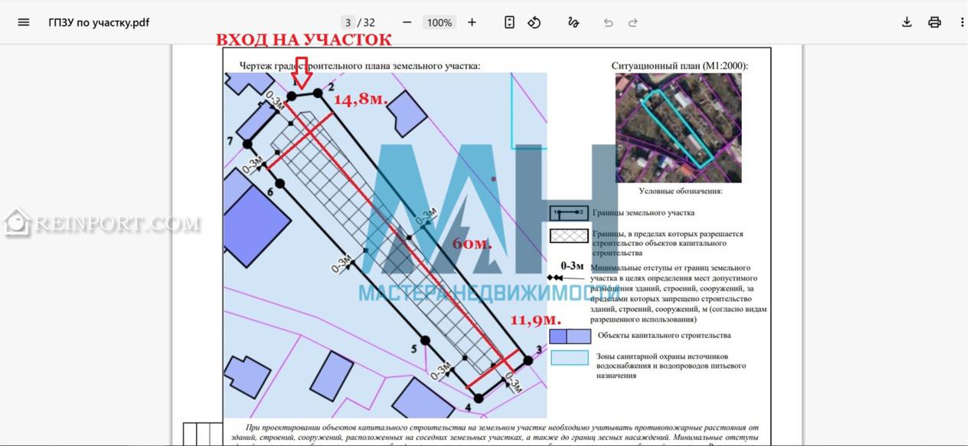Screen dimensions: 980x446
Task: Click the REINPORT.COM watermark logo
Action: click(x=103, y=223)
